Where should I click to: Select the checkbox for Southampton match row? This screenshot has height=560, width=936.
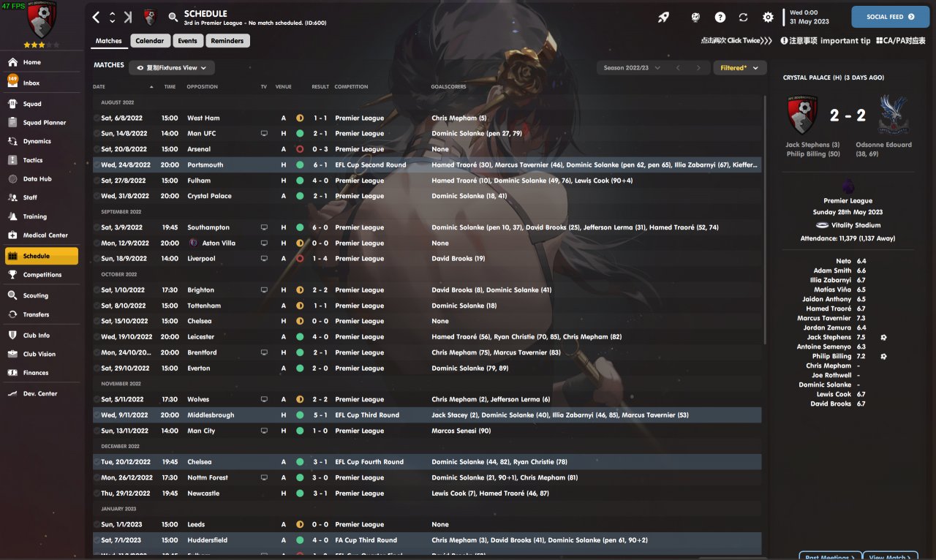(97, 227)
